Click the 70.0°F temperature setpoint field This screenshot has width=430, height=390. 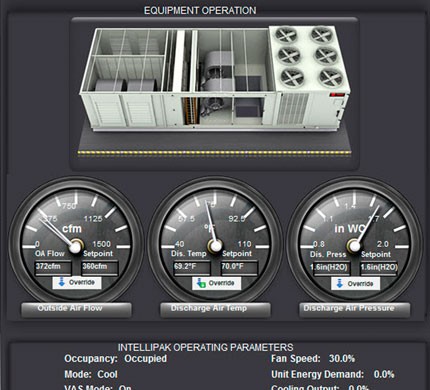239,267
